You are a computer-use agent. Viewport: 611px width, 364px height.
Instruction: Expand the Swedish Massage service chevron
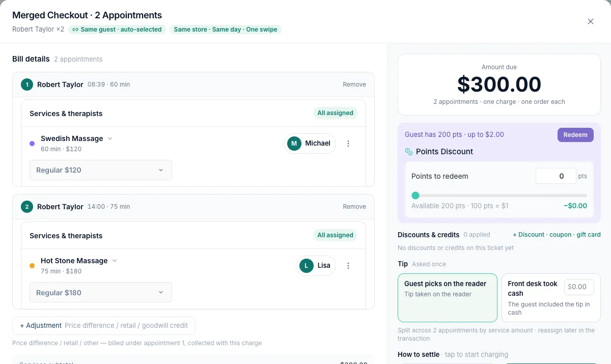pos(110,138)
